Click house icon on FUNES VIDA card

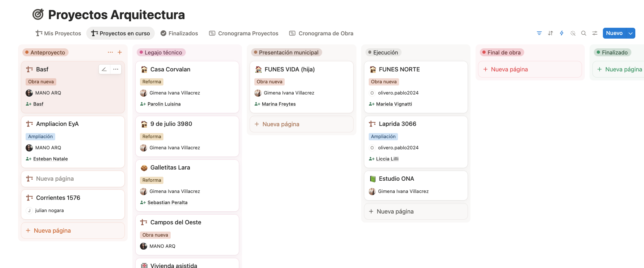coord(258,69)
